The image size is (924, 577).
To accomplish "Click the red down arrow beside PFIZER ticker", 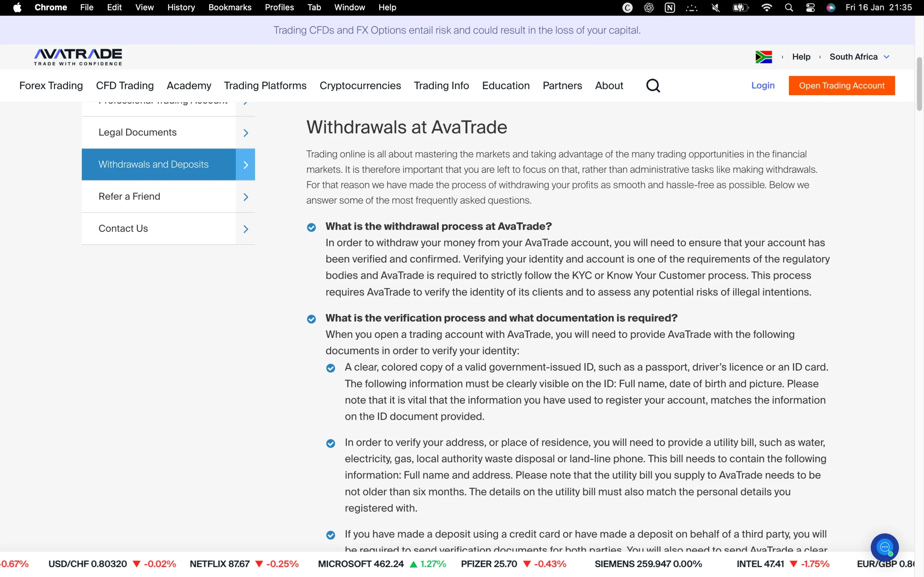I will (x=527, y=564).
